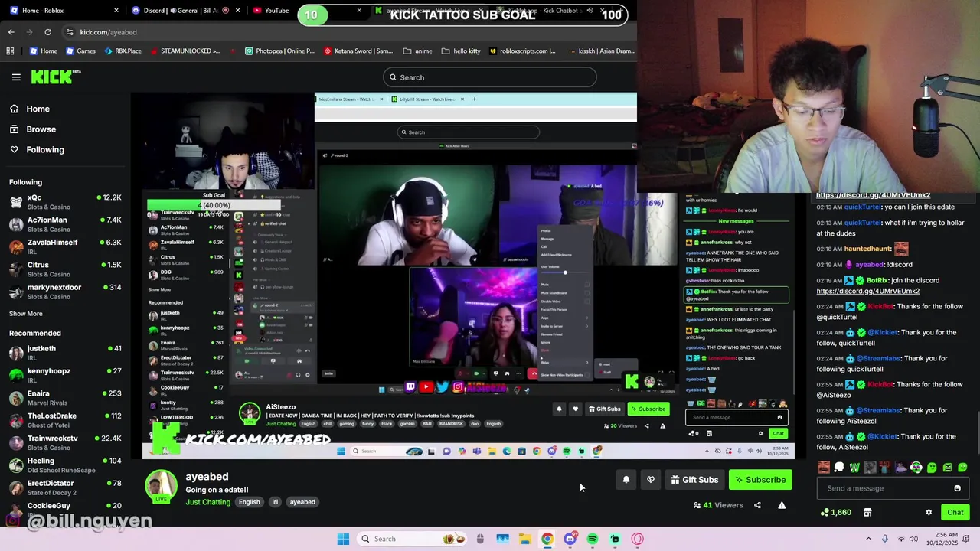Open the STEAMUNLOCKED bookmark

click(x=185, y=51)
